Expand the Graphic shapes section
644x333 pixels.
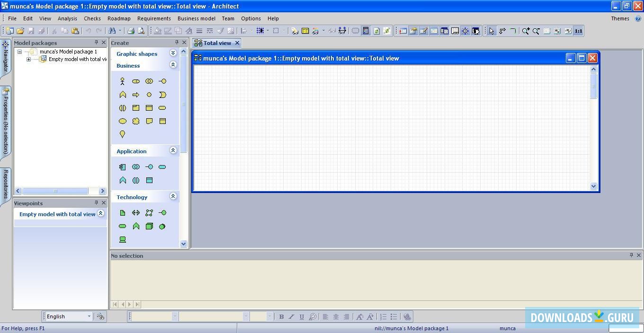[173, 53]
